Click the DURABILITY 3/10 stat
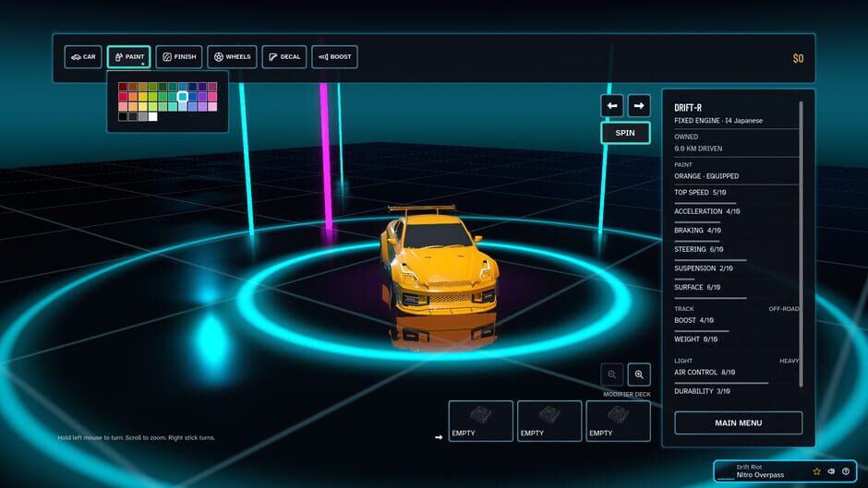 tap(702, 391)
